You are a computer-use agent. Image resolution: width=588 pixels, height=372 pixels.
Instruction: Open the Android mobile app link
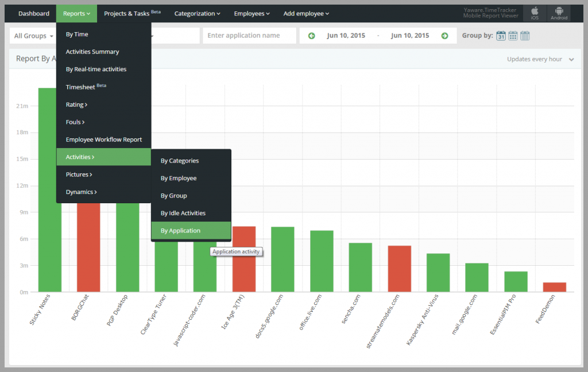pos(559,13)
